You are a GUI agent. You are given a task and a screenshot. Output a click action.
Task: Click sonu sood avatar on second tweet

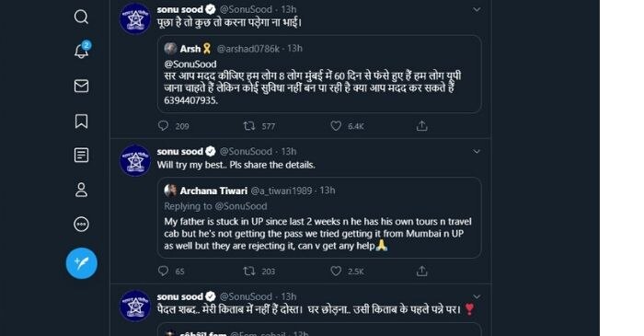click(x=135, y=160)
